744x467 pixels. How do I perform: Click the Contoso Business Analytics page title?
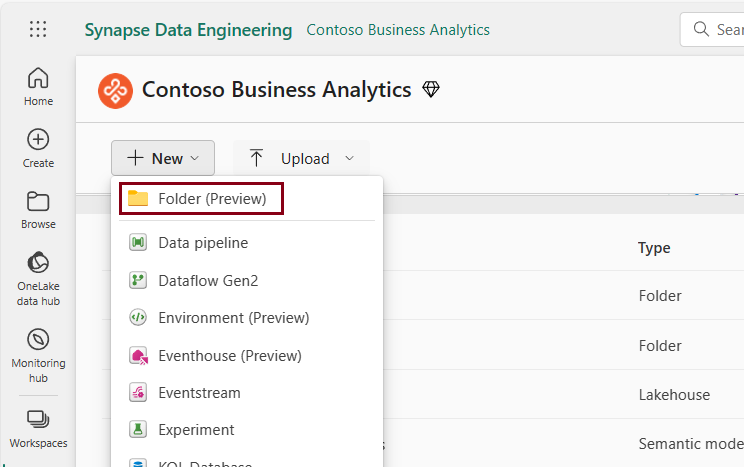click(x=277, y=90)
